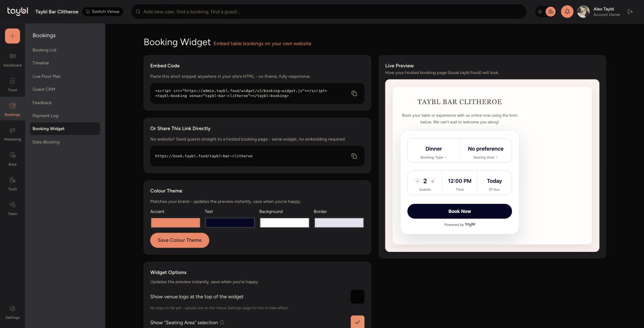644x328 pixels.
Task: Open the Tools section
Action: tap(13, 184)
